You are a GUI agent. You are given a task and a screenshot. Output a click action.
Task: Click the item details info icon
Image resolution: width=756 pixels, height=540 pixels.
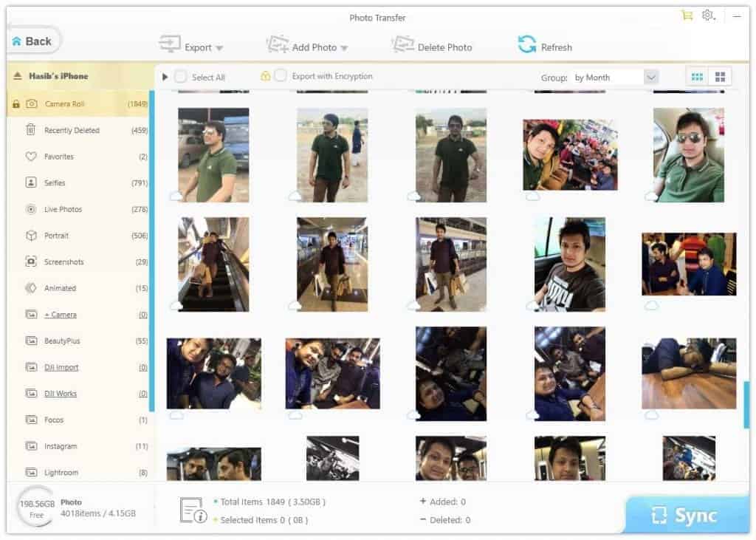193,510
